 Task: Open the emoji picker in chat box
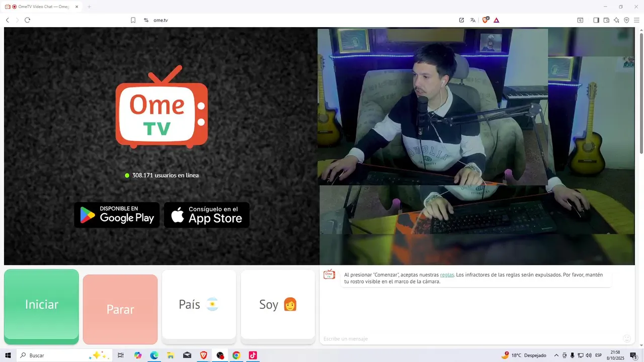click(x=627, y=338)
